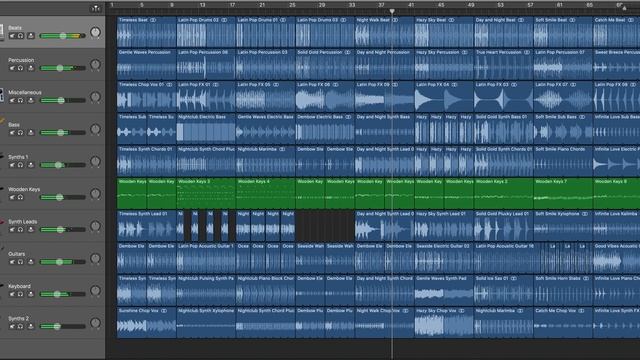Select the Miscellaneous track header name
The image size is (640, 360).
24,92
